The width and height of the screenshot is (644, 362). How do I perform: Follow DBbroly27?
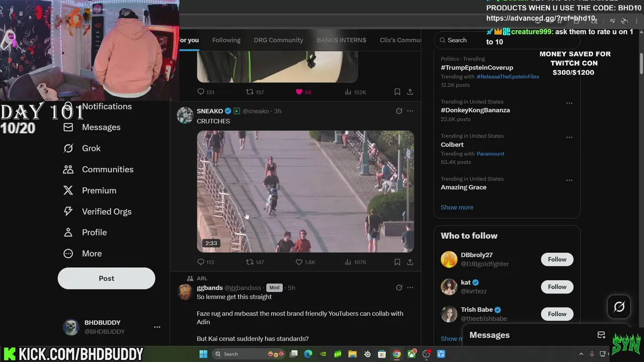(x=557, y=259)
